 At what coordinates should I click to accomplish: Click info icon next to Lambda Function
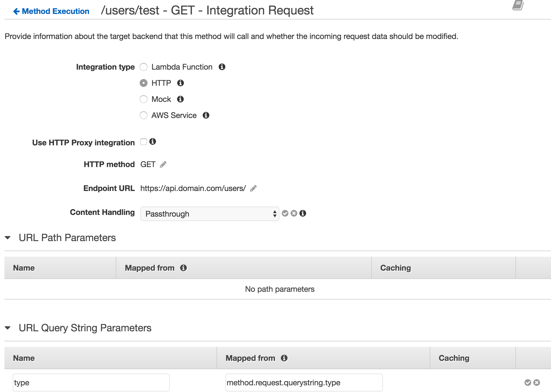click(222, 67)
